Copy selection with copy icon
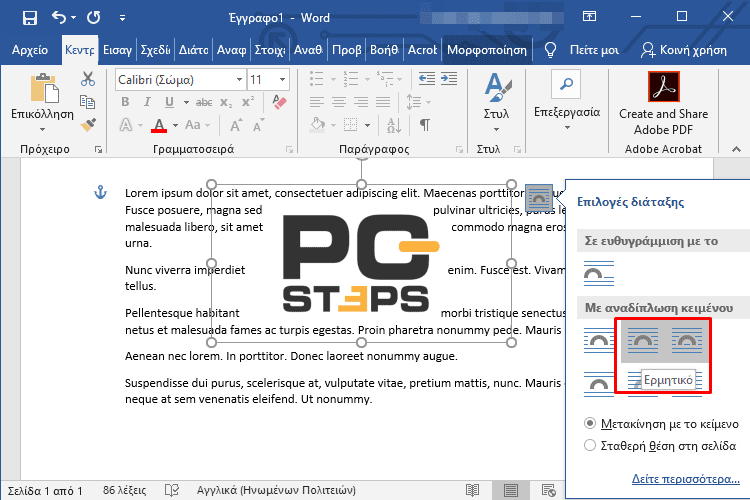 click(x=88, y=102)
